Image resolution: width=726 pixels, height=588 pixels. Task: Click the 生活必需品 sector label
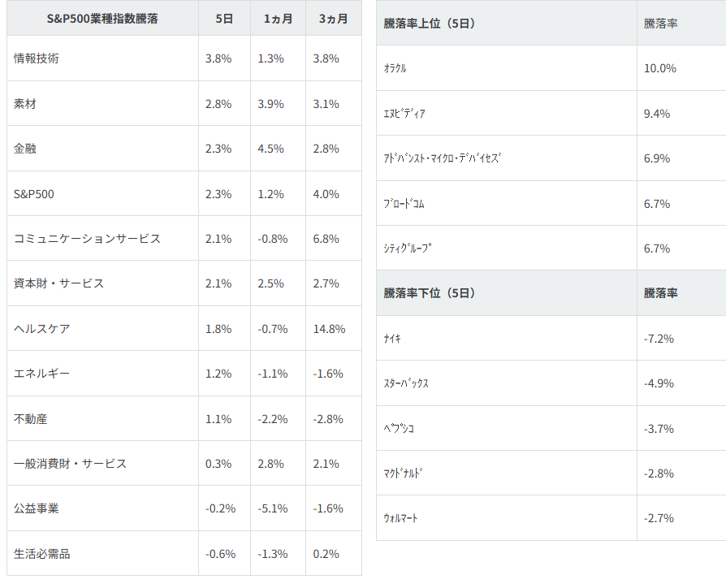pyautogui.click(x=42, y=554)
